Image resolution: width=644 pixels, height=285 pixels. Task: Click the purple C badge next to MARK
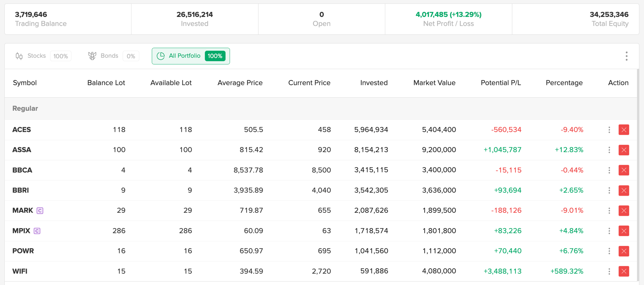point(40,211)
